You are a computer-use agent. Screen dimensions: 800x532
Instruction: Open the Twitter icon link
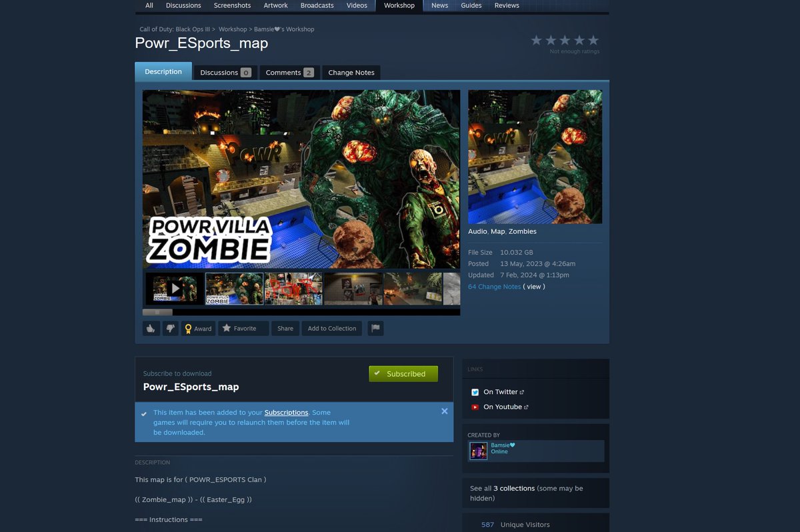tap(475, 392)
